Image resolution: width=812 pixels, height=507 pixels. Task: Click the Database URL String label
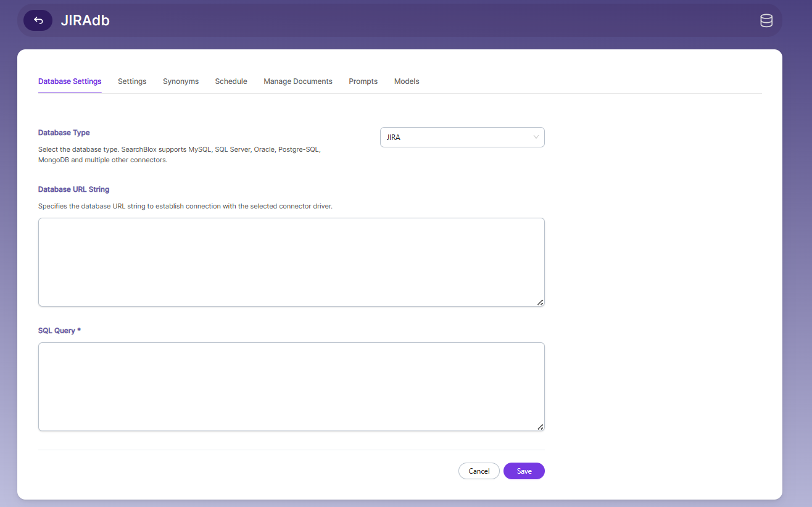click(x=73, y=189)
